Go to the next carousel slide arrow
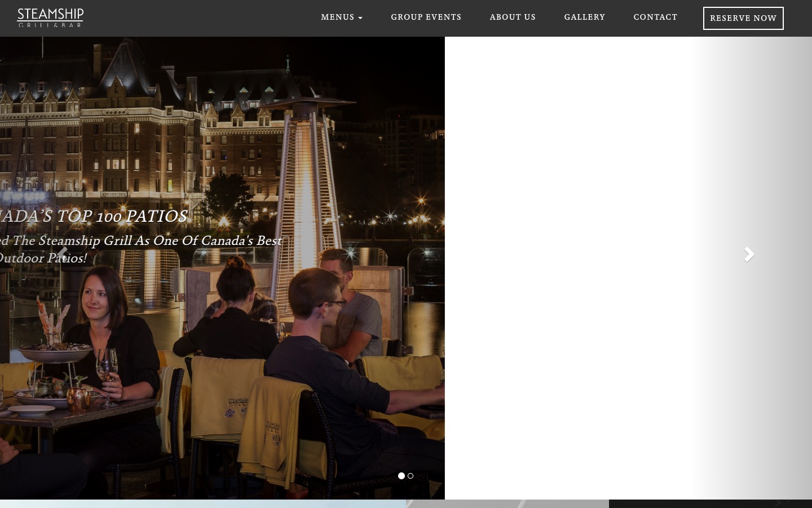This screenshot has width=812, height=508. click(x=749, y=255)
